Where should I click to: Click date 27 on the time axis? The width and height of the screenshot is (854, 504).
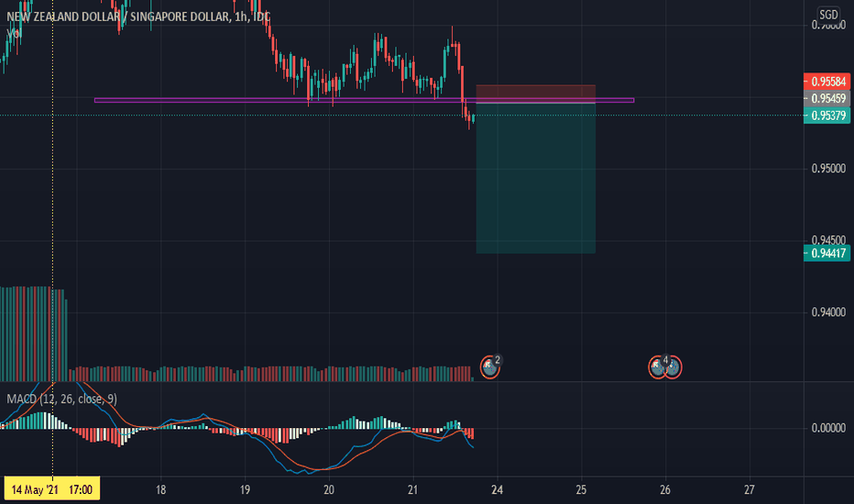click(750, 490)
